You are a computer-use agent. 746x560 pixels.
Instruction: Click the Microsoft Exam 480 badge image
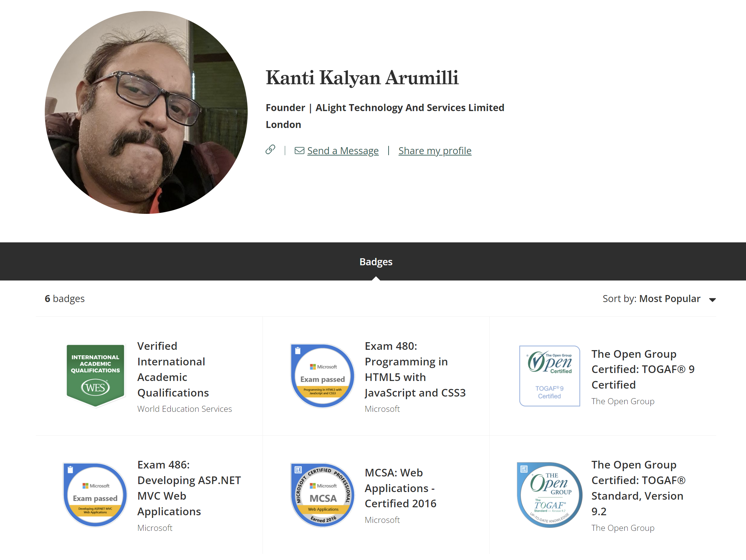pos(322,375)
